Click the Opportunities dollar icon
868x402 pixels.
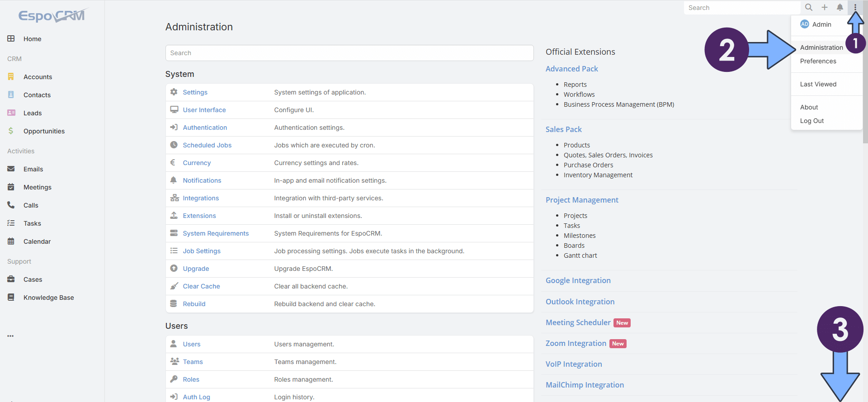(x=11, y=131)
